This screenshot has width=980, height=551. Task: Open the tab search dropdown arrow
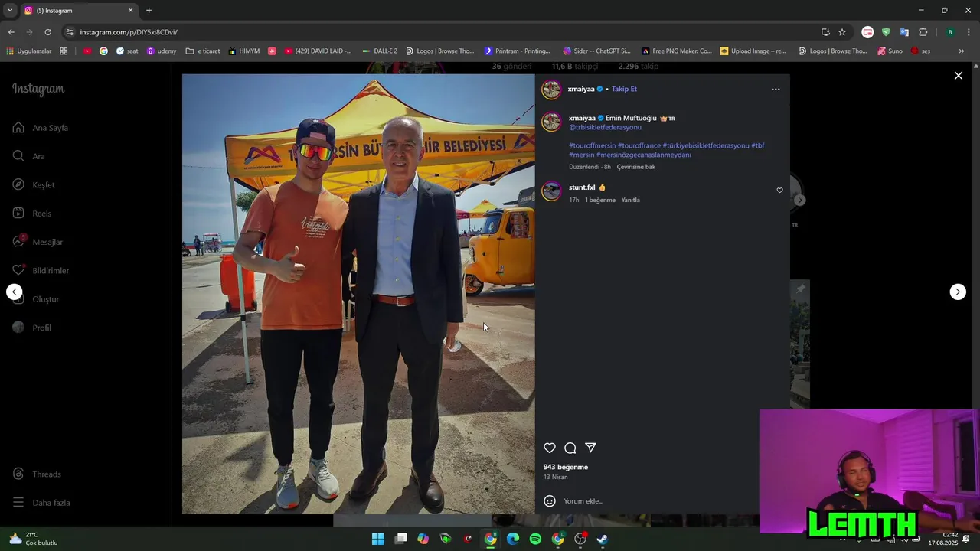point(10,11)
